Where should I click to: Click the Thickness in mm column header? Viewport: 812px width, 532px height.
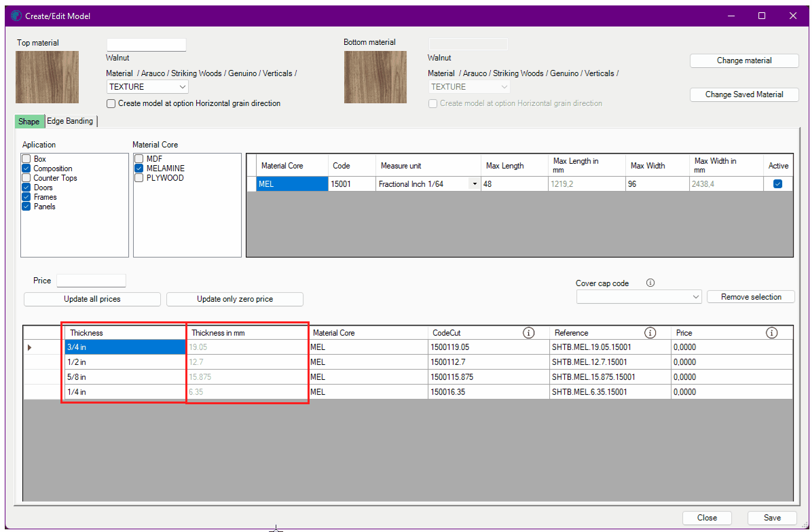pyautogui.click(x=248, y=332)
